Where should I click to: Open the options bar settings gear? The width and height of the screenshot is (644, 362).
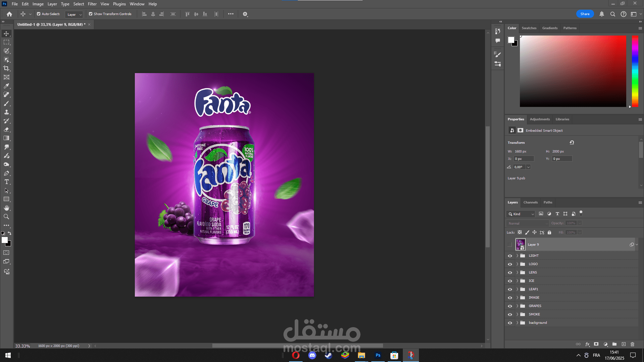tap(245, 14)
